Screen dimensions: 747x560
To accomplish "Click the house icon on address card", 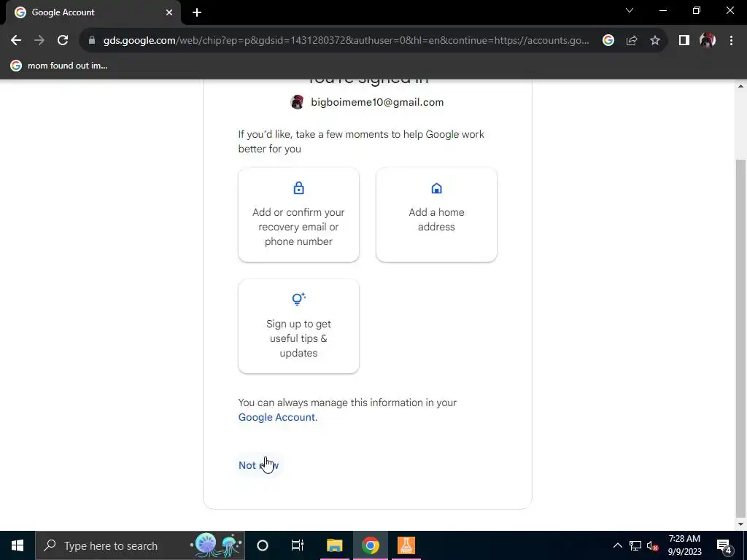I will (436, 188).
